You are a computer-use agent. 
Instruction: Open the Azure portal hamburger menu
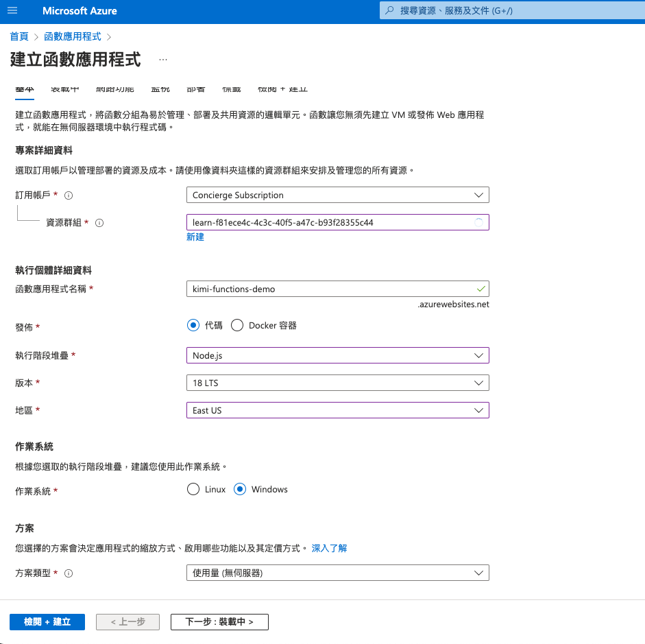tap(12, 11)
